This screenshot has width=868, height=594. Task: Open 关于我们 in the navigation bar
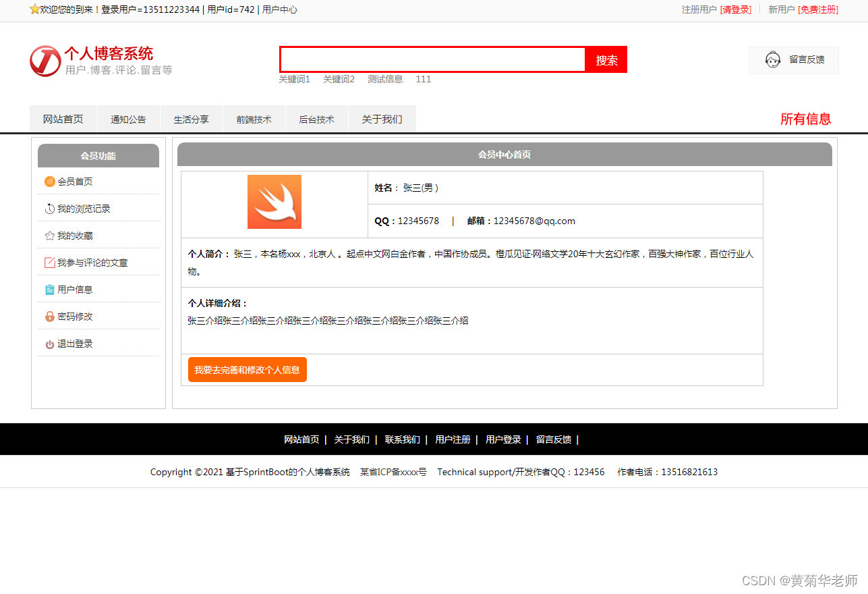(x=382, y=118)
